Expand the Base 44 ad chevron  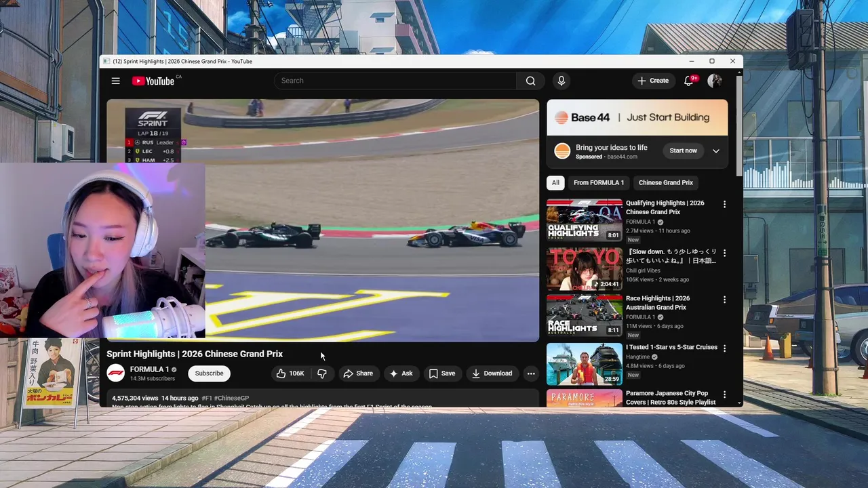(x=715, y=151)
